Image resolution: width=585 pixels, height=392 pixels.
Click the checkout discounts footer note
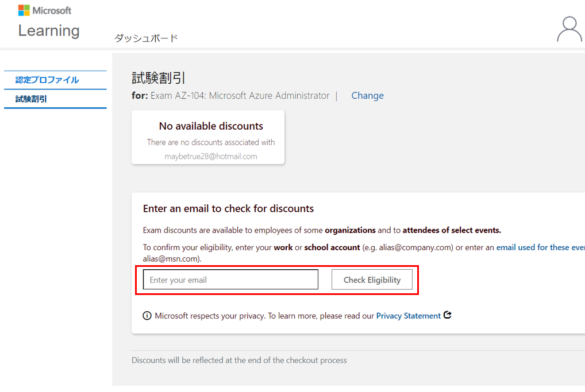[x=239, y=360]
